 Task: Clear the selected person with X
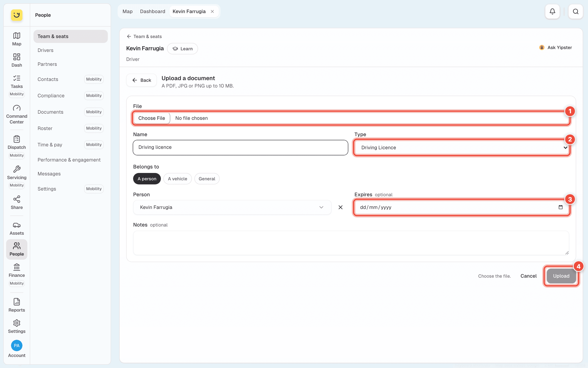pyautogui.click(x=340, y=207)
